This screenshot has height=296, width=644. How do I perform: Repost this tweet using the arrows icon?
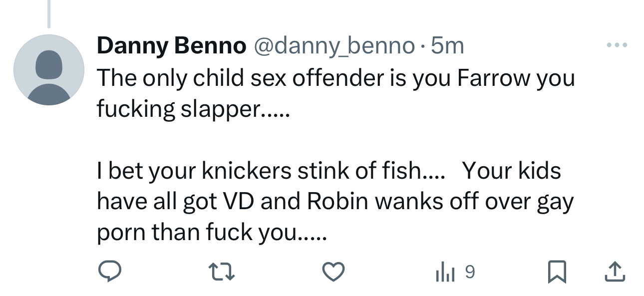point(222,272)
